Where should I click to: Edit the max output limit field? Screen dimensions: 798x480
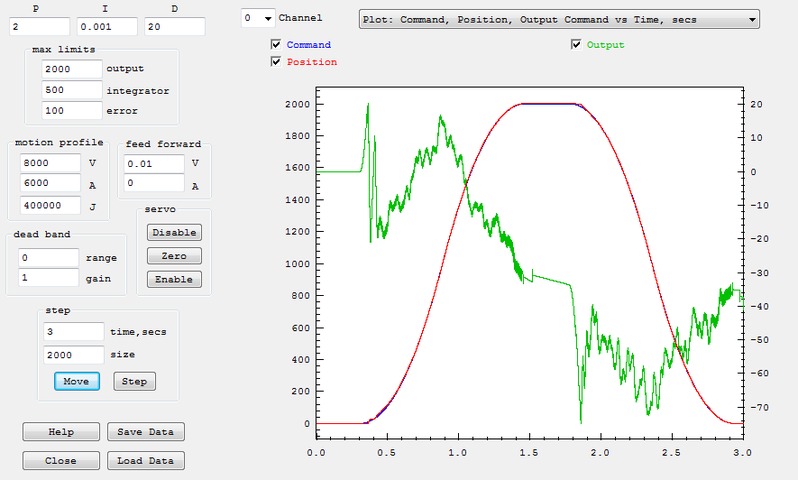coord(72,69)
